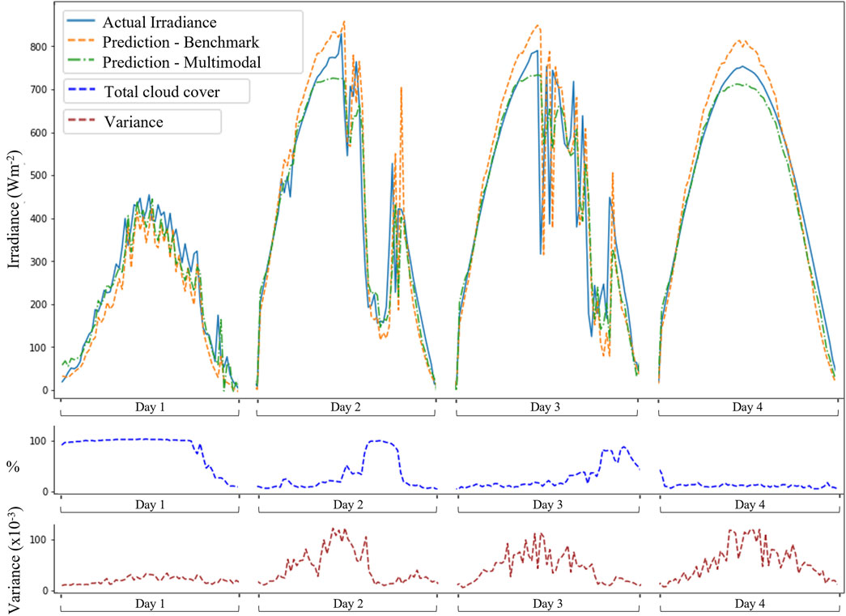Click the green dash-dot Multimodal legend line
846x616 pixels.
point(81,62)
